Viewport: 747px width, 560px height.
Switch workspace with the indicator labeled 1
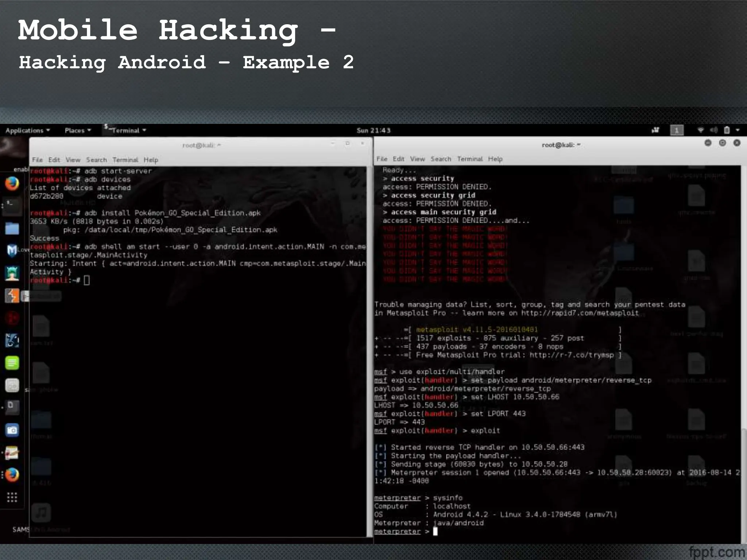[x=677, y=130]
